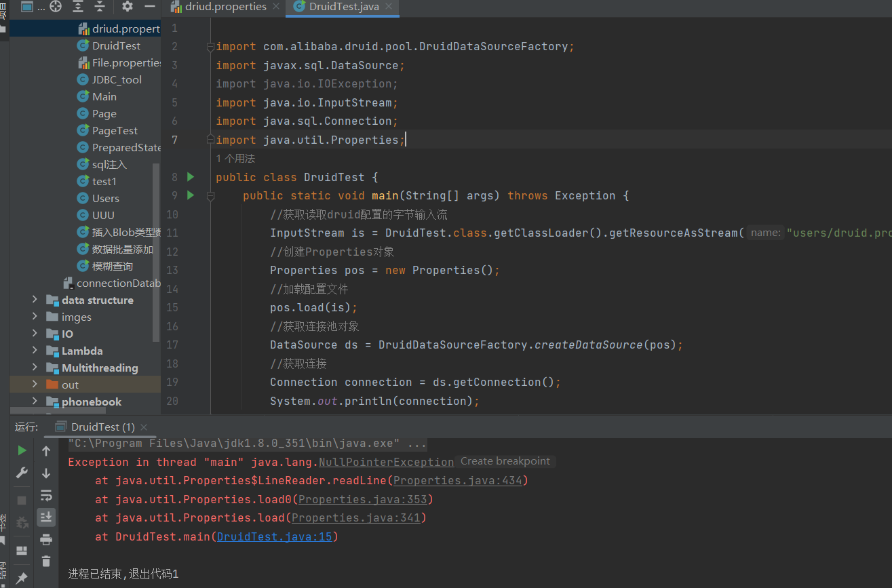Open NullPointerException link in console
892x588 pixels.
386,462
